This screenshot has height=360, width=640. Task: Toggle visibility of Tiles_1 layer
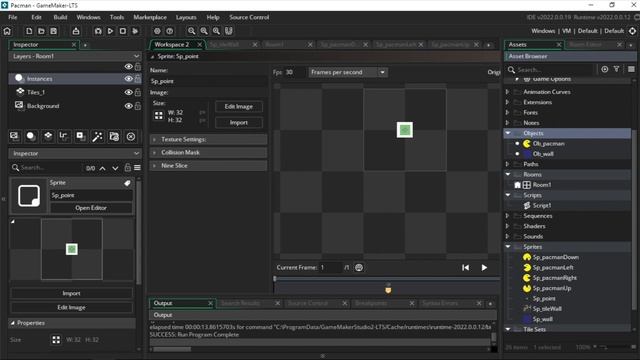(129, 92)
